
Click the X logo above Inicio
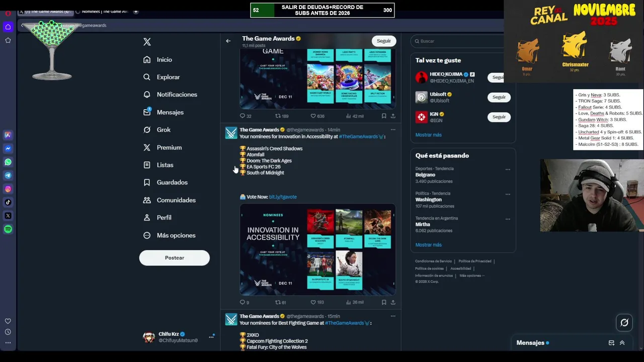pos(147,42)
